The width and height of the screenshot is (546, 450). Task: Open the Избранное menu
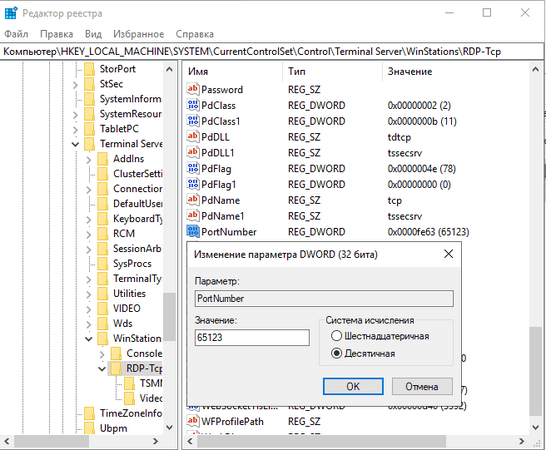139,34
